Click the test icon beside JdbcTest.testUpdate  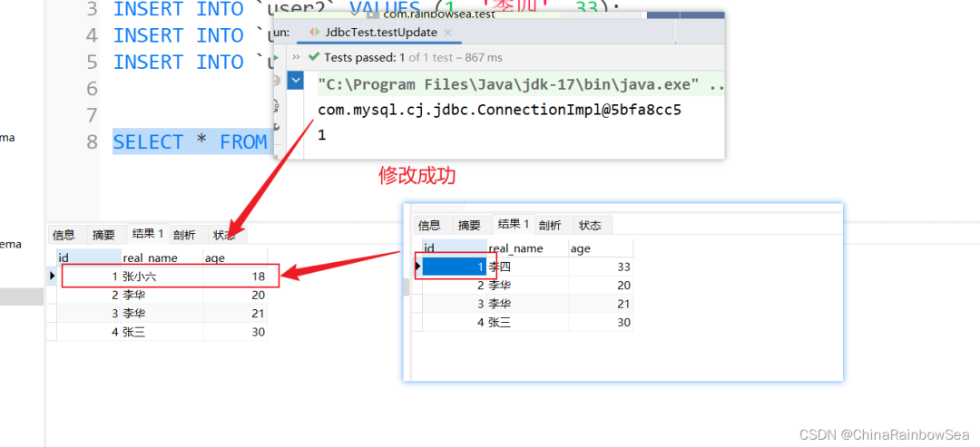coord(314,33)
